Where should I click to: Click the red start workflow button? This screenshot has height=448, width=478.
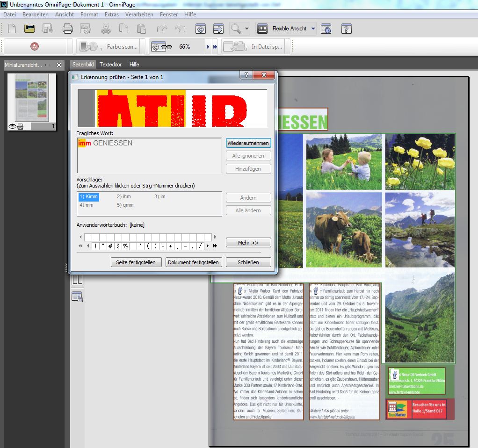pos(35,47)
